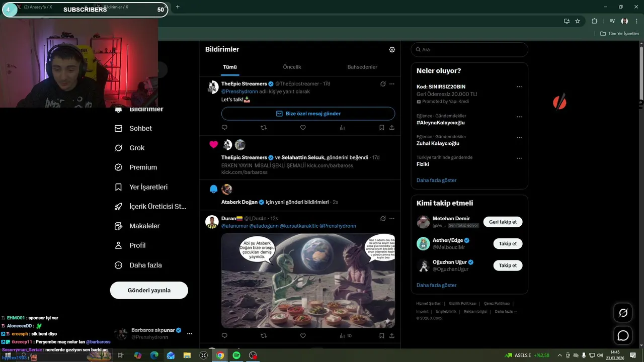
Task: Open Chrome media control icon
Action: click(x=612, y=21)
